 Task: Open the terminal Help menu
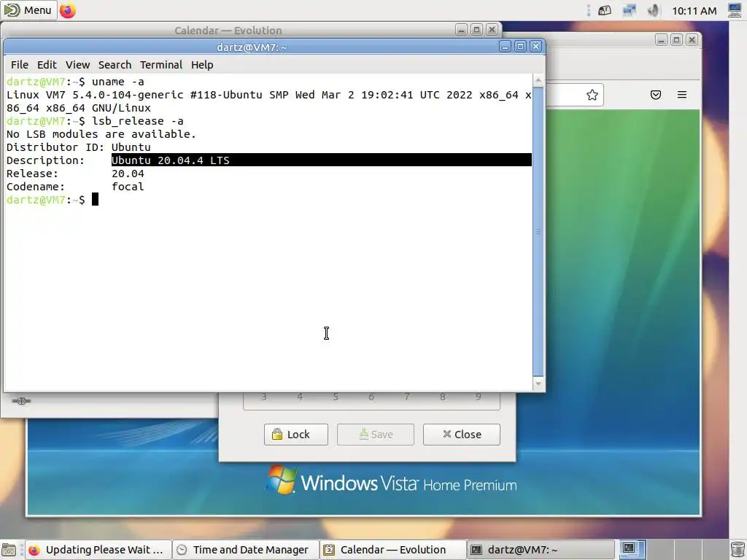[202, 65]
